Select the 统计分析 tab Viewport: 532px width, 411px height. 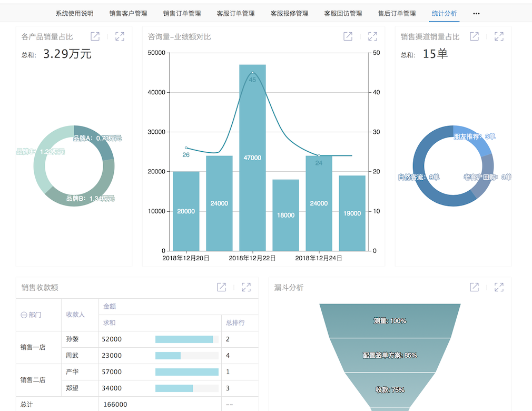click(x=444, y=14)
